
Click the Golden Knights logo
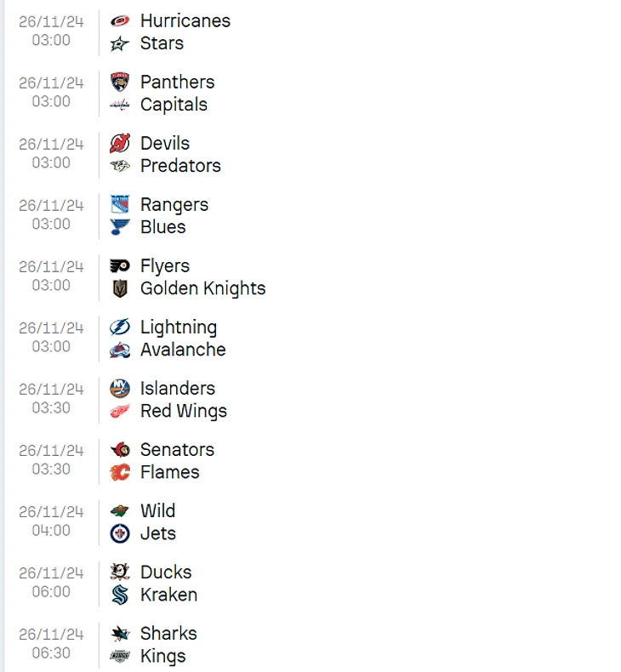point(120,289)
